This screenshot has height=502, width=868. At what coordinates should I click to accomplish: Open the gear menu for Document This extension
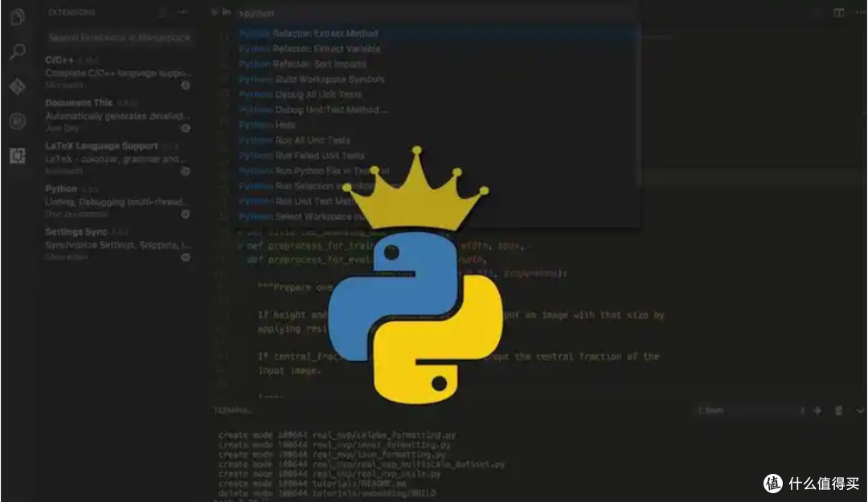[186, 128]
